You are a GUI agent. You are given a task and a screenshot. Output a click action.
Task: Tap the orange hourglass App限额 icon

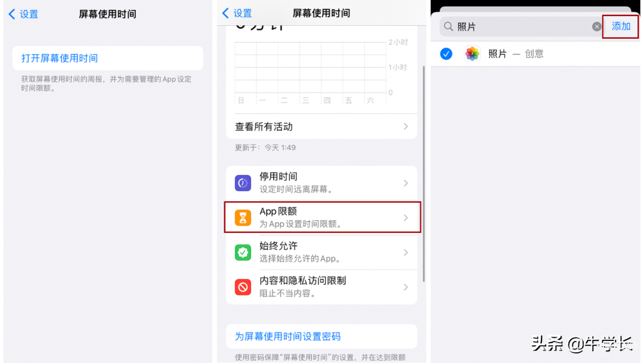(243, 217)
